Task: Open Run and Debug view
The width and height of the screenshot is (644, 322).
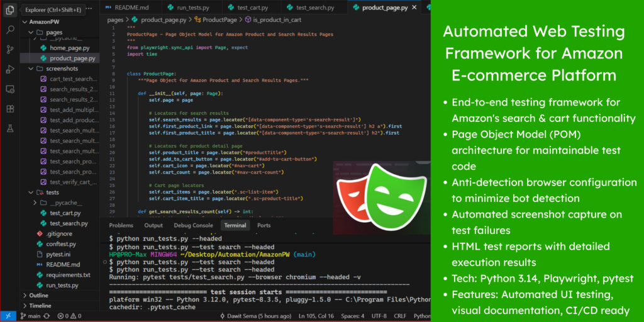Action: (10, 69)
